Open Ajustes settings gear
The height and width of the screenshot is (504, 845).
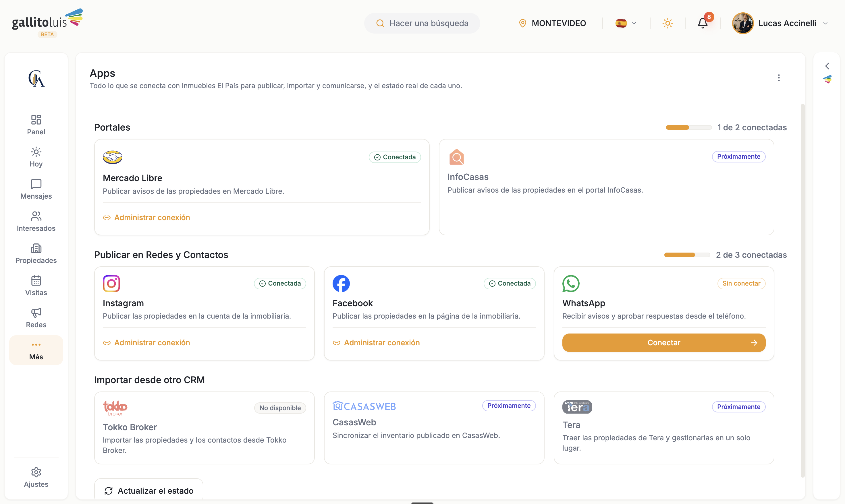click(36, 477)
